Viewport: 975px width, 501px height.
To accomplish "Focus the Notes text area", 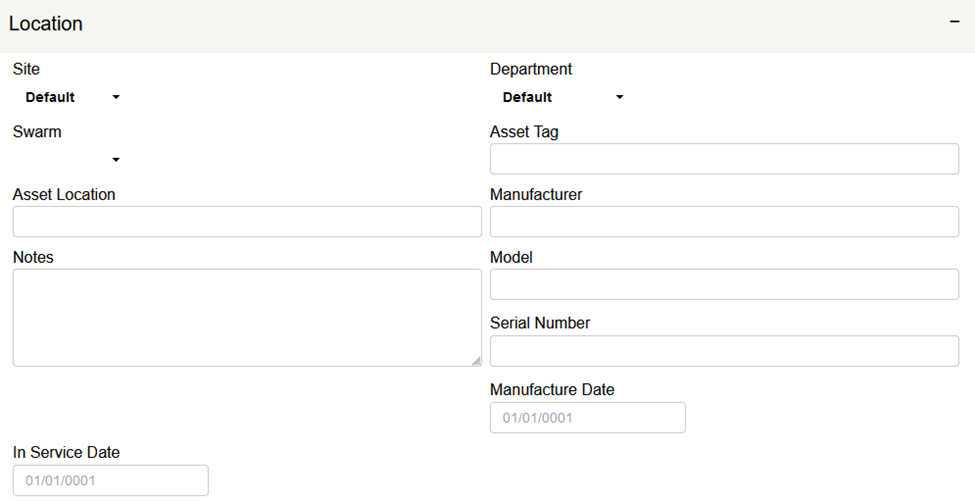I will [x=247, y=317].
